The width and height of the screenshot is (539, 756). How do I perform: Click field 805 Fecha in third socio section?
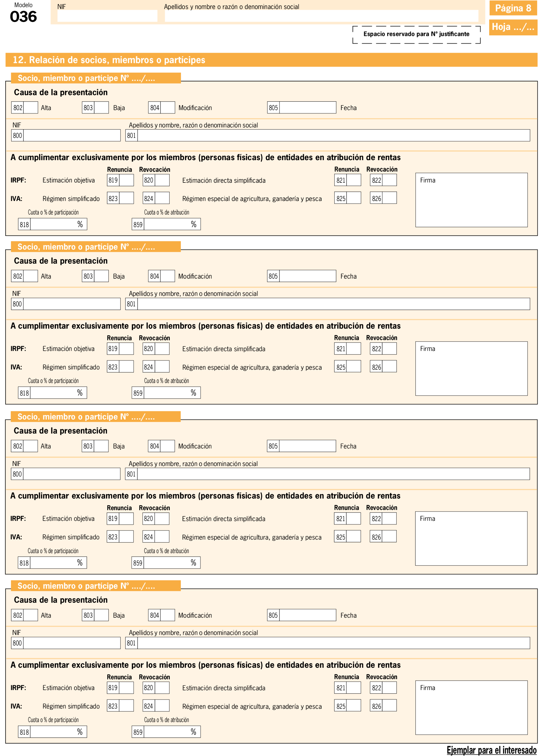[308, 446]
